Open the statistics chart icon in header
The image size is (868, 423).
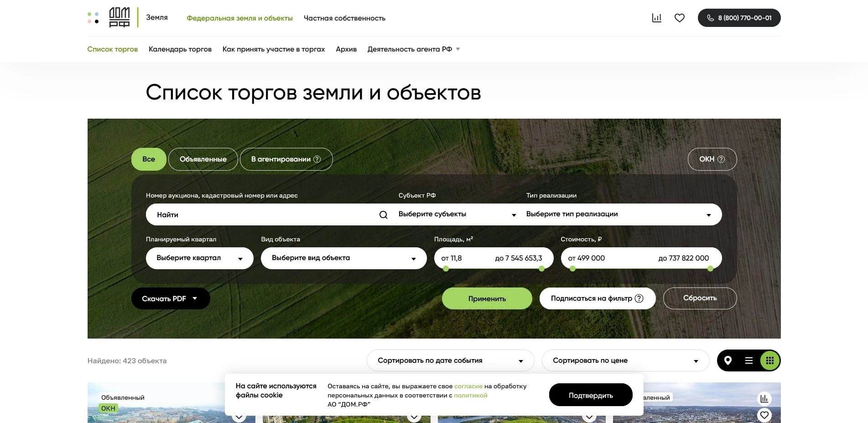(656, 18)
